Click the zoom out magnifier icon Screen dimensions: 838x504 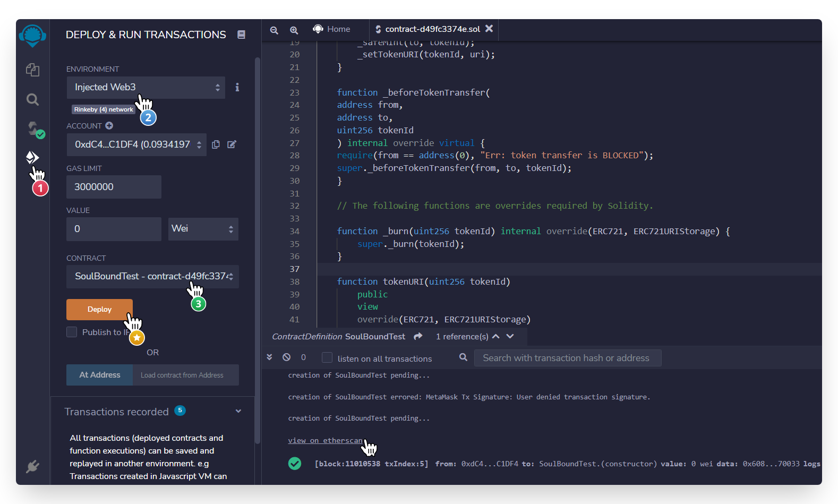[274, 30]
